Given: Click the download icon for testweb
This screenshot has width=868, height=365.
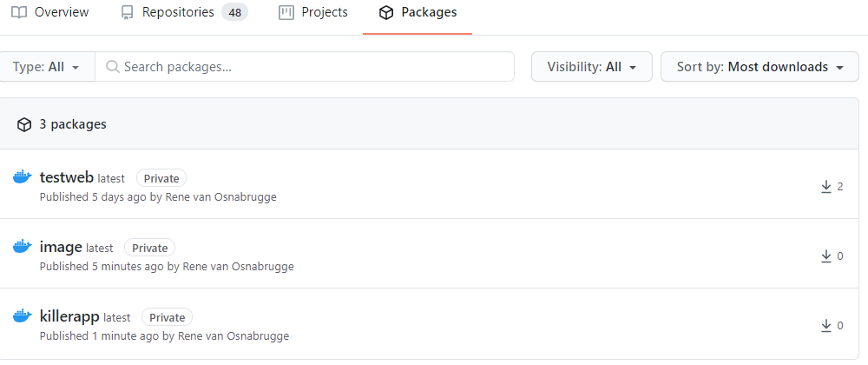Looking at the screenshot, I should pyautogui.click(x=826, y=186).
